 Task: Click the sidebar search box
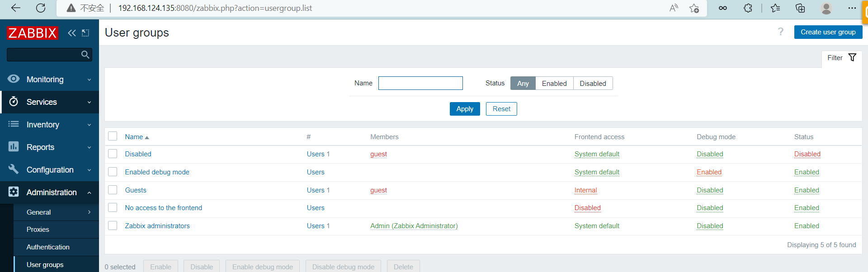coord(49,55)
